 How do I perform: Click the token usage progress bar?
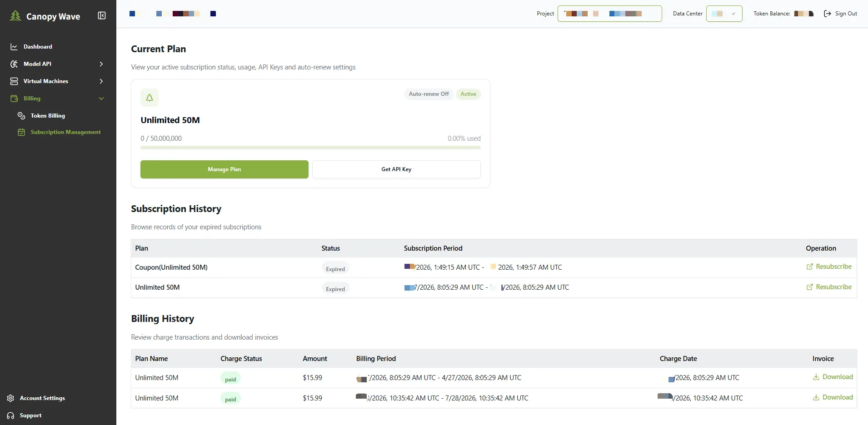[x=310, y=148]
